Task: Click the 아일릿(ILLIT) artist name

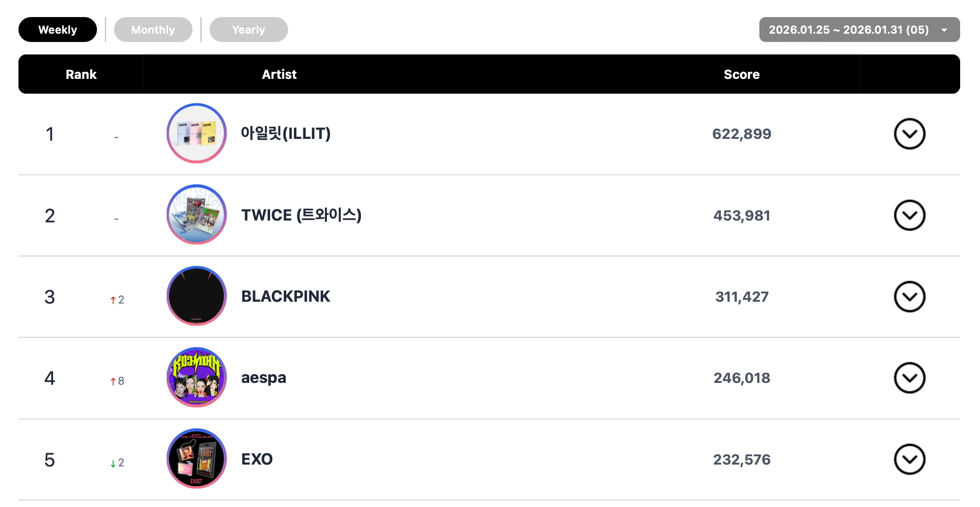Action: [x=286, y=133]
